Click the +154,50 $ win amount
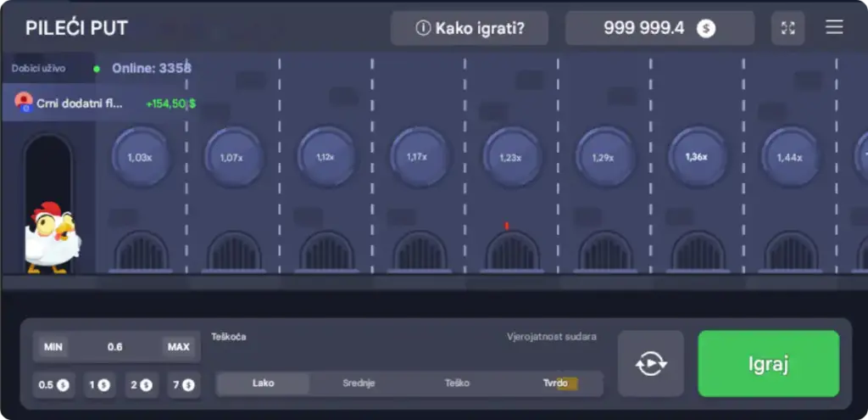 tap(170, 104)
